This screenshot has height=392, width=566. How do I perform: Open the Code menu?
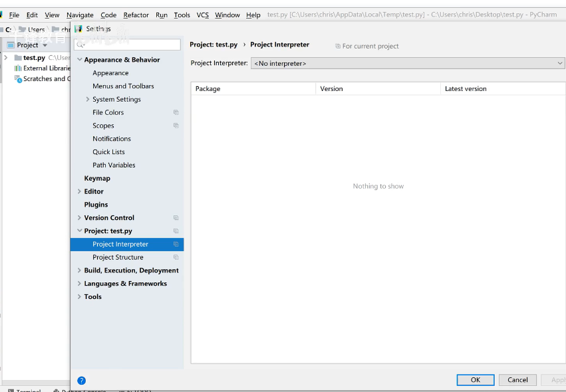108,15
